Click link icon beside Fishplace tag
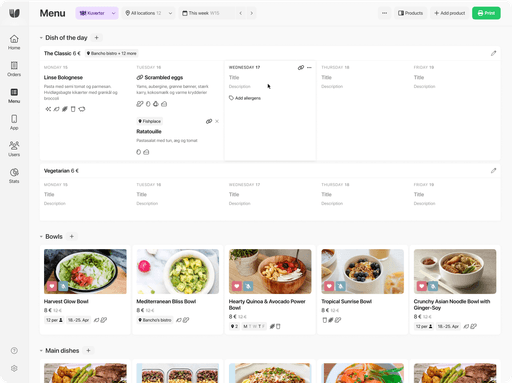512x383 pixels. point(209,121)
